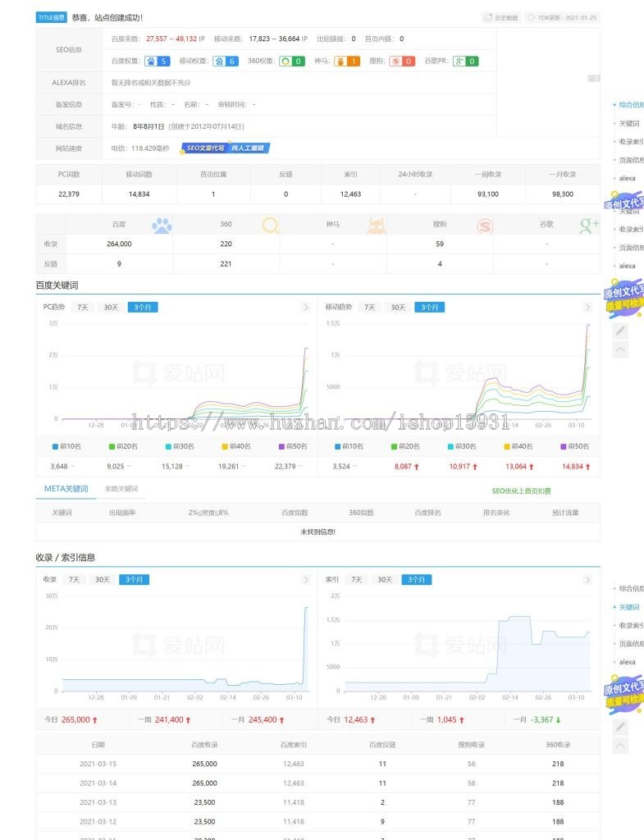This screenshot has width=644, height=840.
Task: Open 历史数据 history data
Action: [x=501, y=18]
